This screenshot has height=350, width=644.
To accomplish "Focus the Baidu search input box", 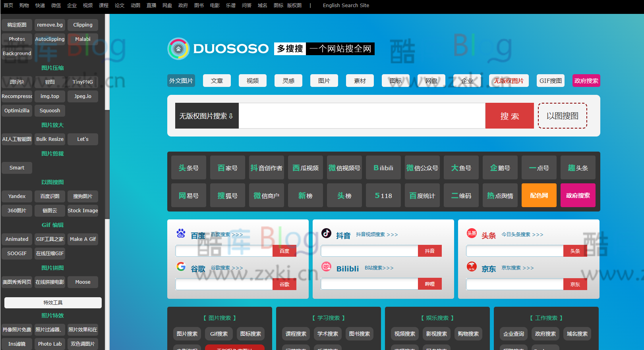I will coord(224,251).
